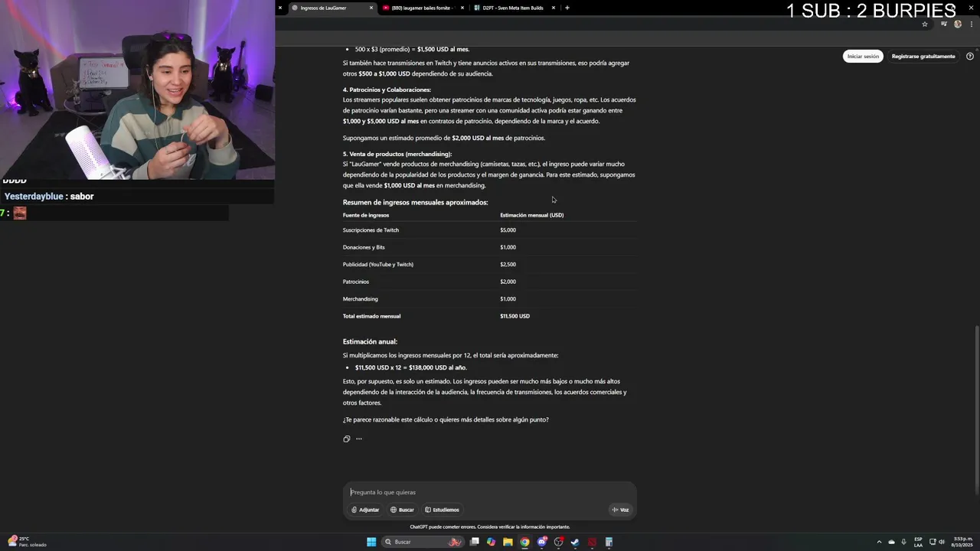Click the help question mark icon

970,56
